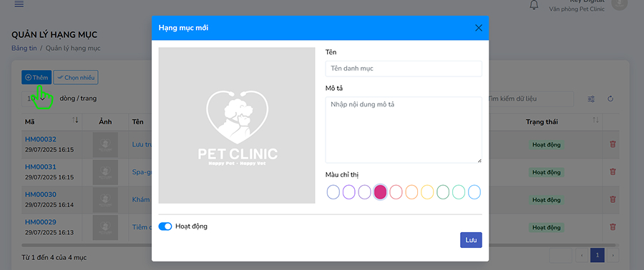Viewport: 644px width, 270px height.
Task: Open the hamburger sidebar menu
Action: 19,4
